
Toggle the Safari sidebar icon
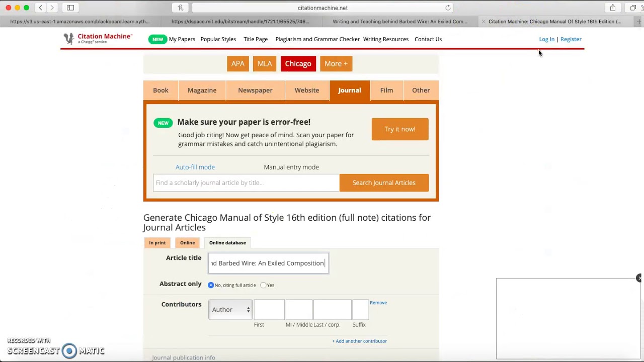(70, 8)
